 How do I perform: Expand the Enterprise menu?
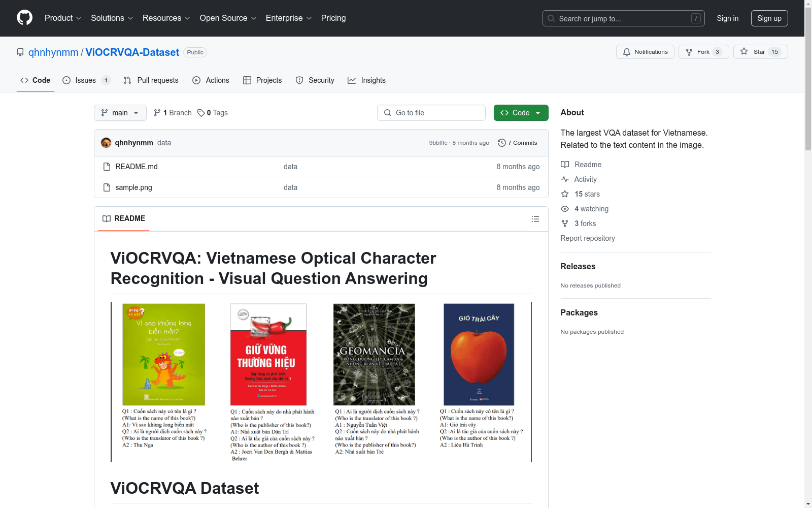(289, 18)
